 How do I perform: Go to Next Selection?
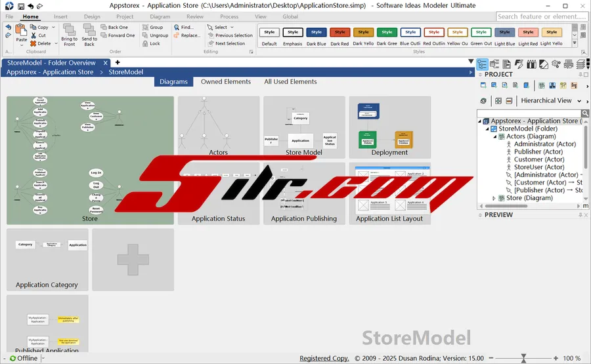coord(227,44)
